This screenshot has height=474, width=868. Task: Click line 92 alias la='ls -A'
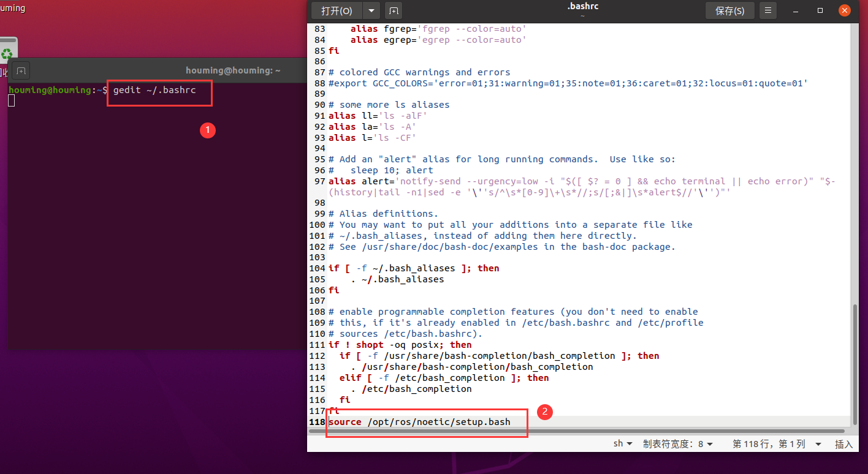[372, 126]
